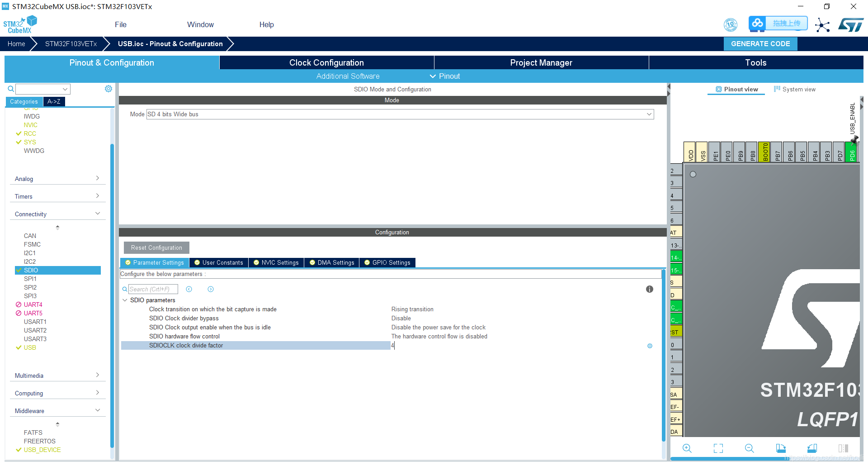Image resolution: width=868 pixels, height=466 pixels.
Task: Collapse the Connectivity category
Action: (57, 214)
